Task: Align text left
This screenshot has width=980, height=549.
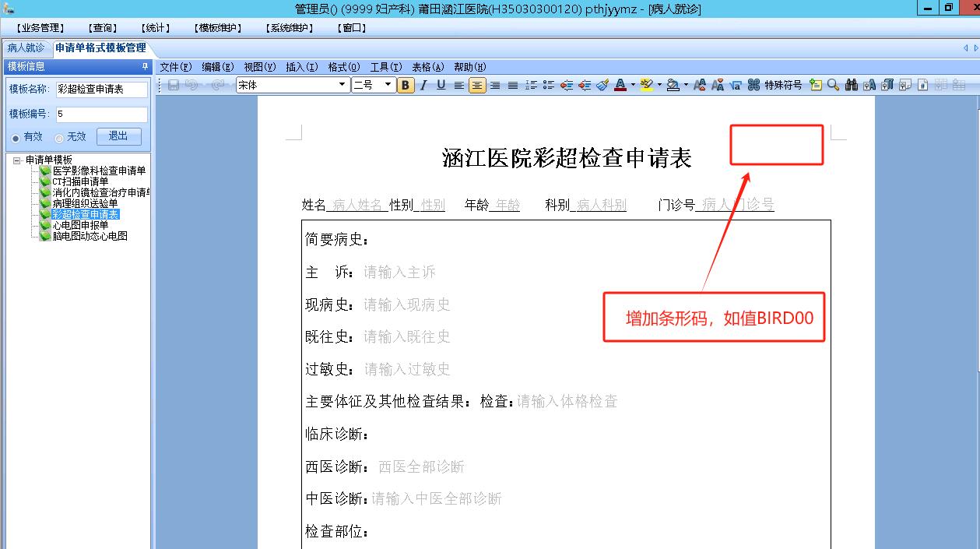Action: tap(459, 85)
